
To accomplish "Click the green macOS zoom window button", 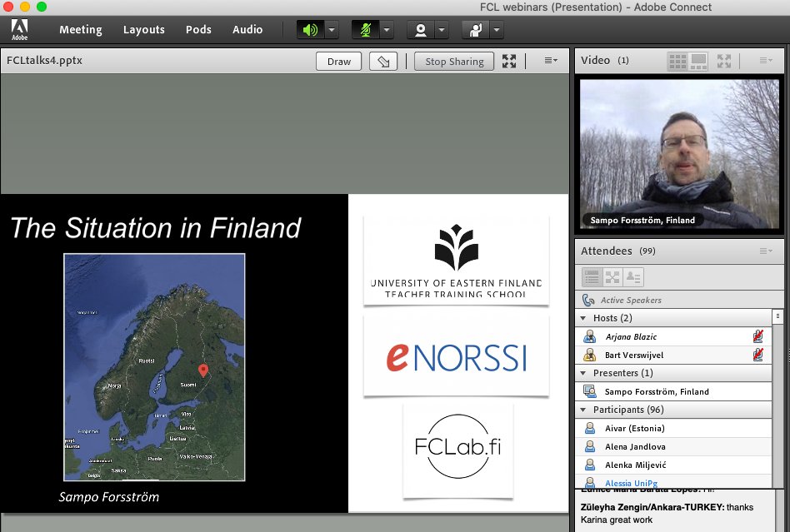I will 42,7.
